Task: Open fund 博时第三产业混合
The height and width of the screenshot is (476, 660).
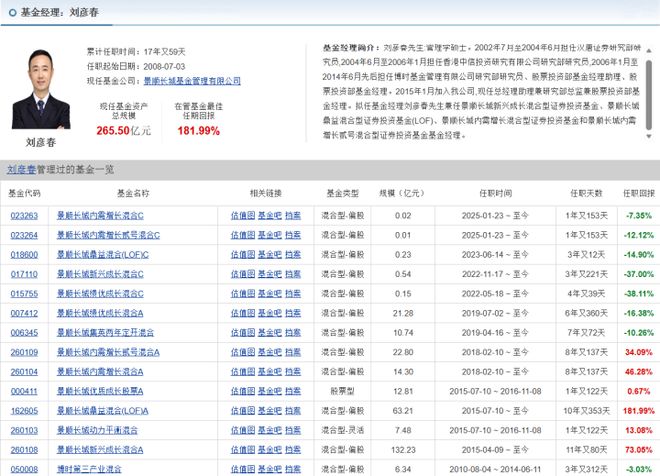Action: (89, 469)
